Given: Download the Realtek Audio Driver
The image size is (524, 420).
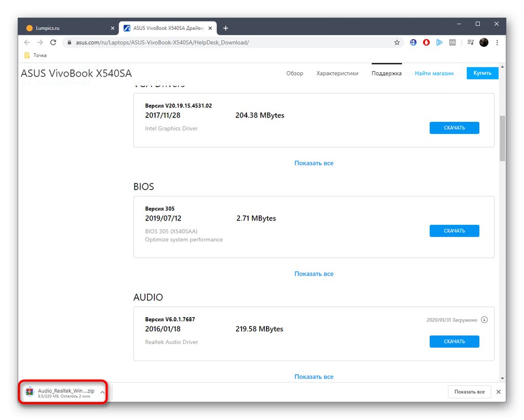Looking at the screenshot, I should click(454, 341).
